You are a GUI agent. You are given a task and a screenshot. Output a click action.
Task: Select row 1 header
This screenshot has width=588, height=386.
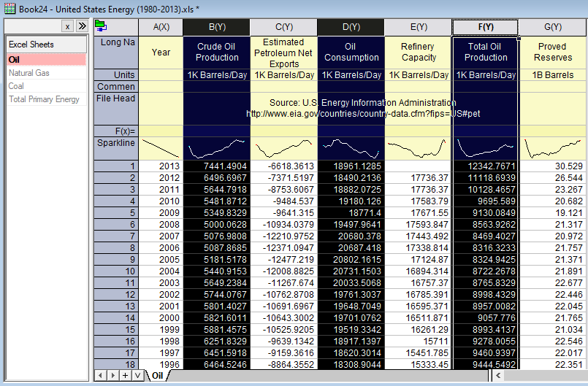click(116, 166)
